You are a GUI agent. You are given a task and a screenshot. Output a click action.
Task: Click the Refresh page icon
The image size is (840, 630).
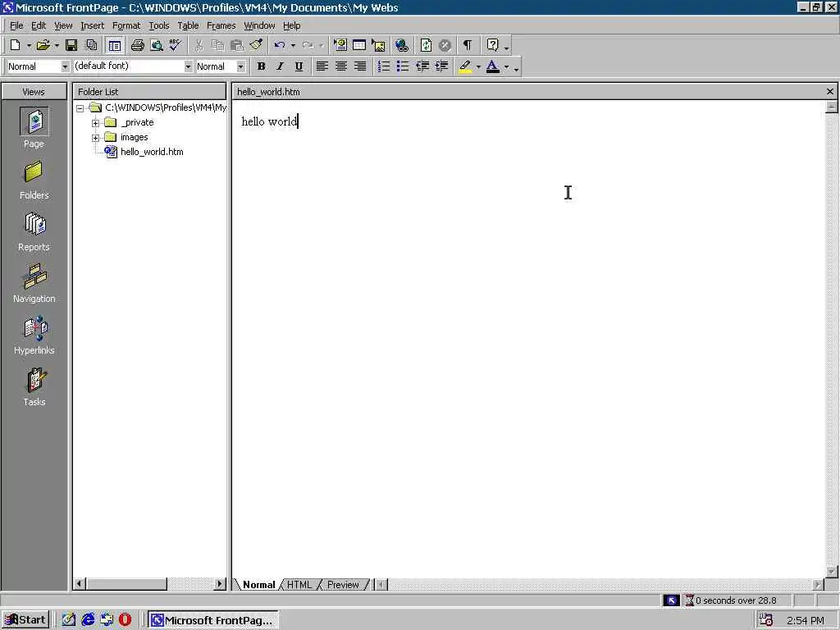426,46
